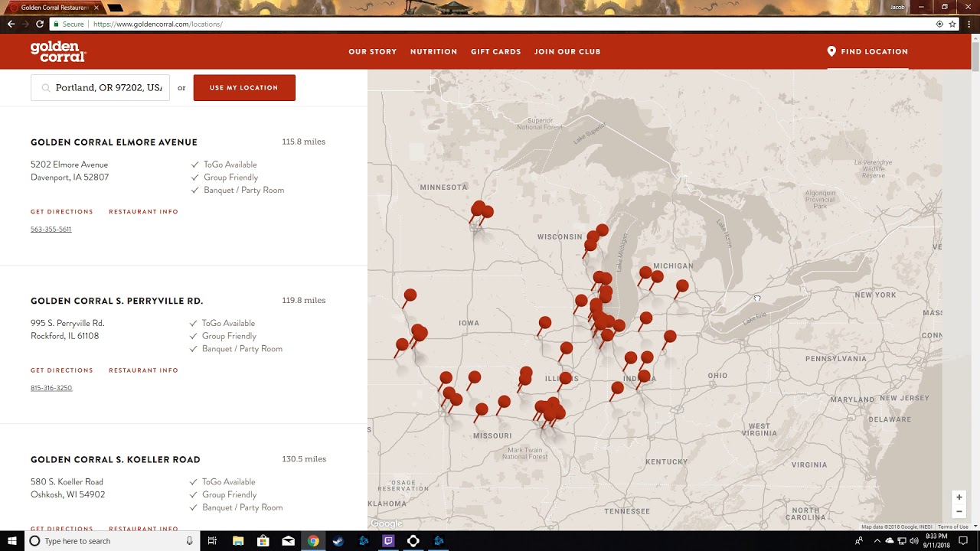Open Nutrition menu item

pyautogui.click(x=433, y=52)
